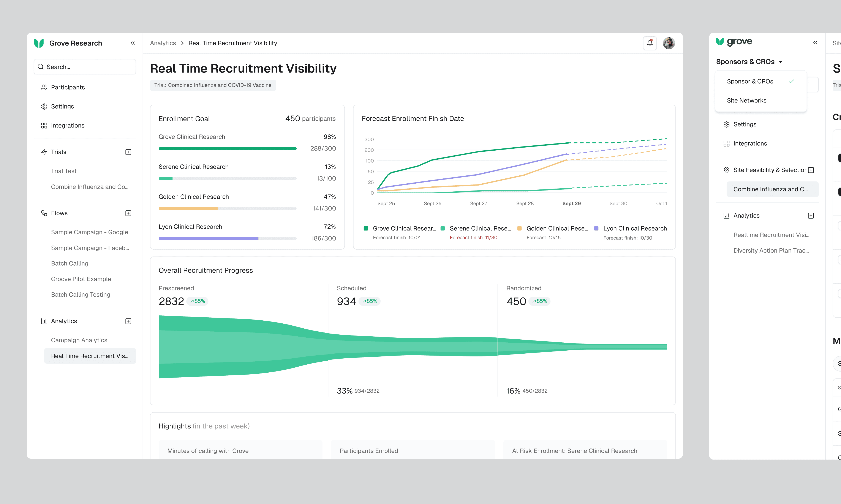Open the notifications bell

point(649,43)
